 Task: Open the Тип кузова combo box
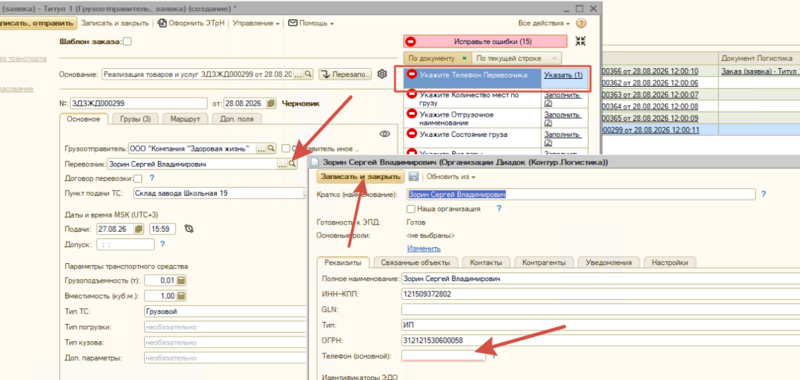pyautogui.click(x=226, y=342)
